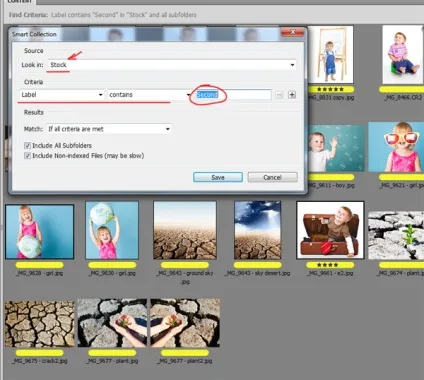Click the Content panel tab

coord(19,2)
